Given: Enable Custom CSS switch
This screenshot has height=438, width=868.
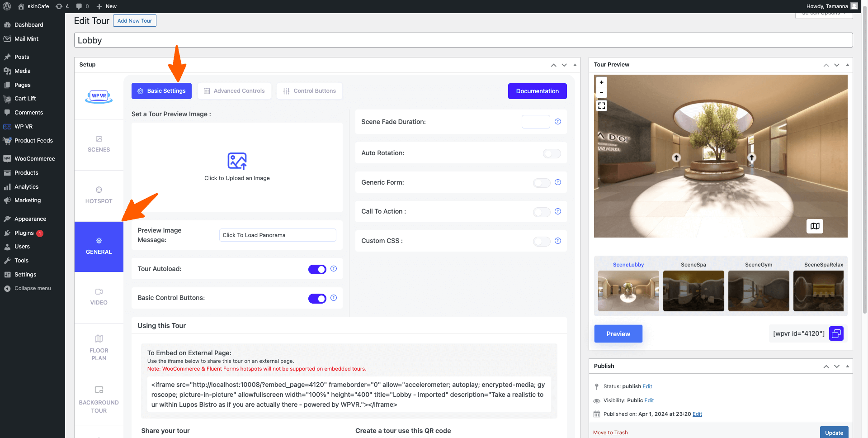Looking at the screenshot, I should 542,241.
